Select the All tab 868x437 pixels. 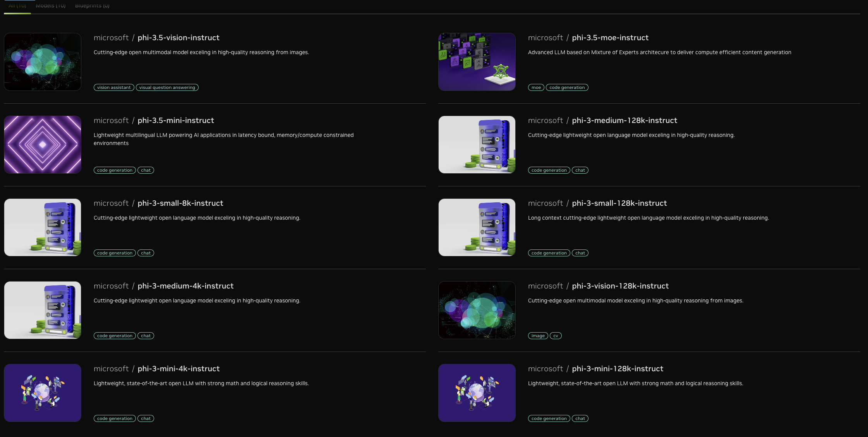(17, 5)
